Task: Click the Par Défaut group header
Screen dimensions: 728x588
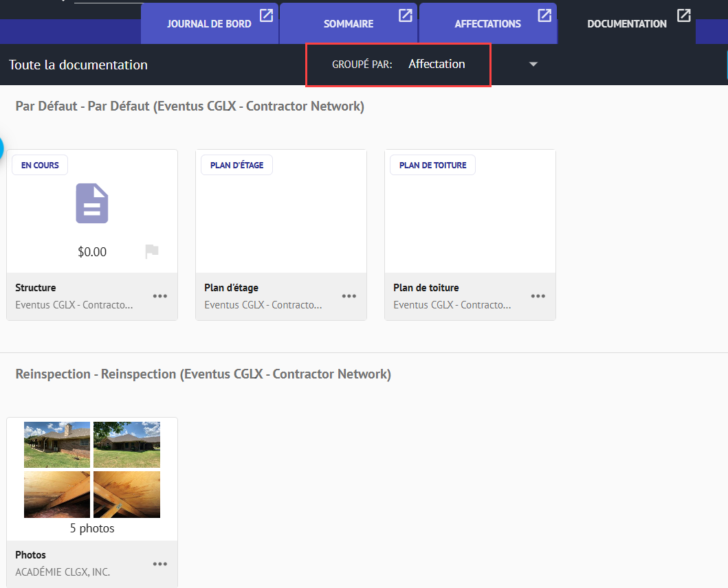Action: (x=190, y=106)
